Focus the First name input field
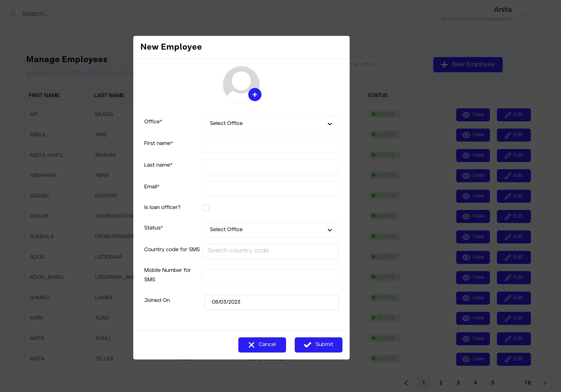 click(270, 145)
